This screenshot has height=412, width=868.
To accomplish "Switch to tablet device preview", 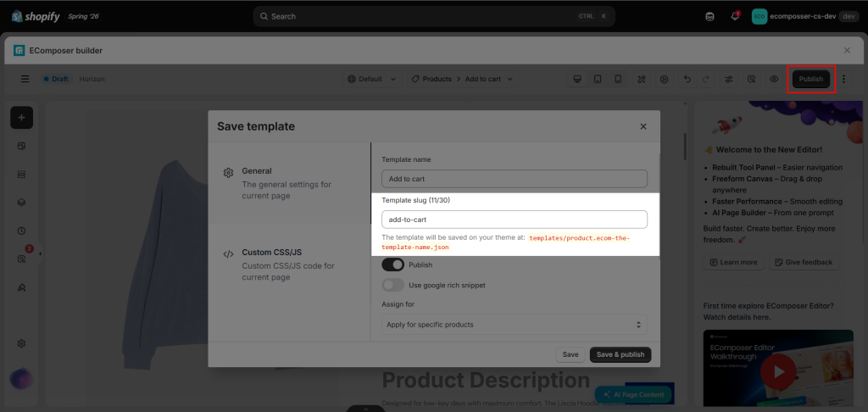I will pos(598,79).
